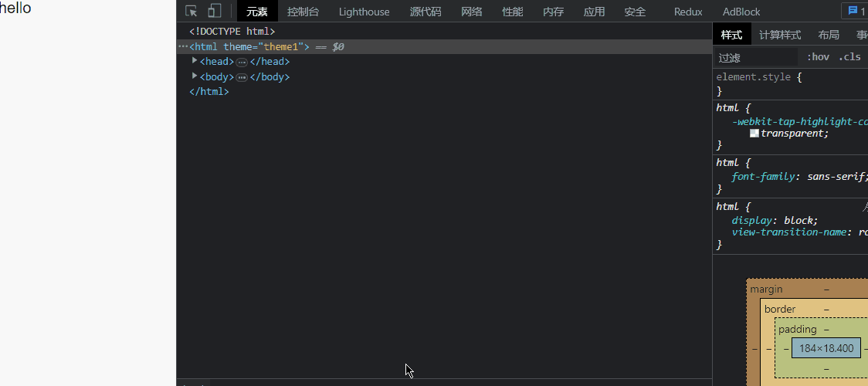Toggle the .cls class editor
868x386 pixels.
[x=849, y=57]
